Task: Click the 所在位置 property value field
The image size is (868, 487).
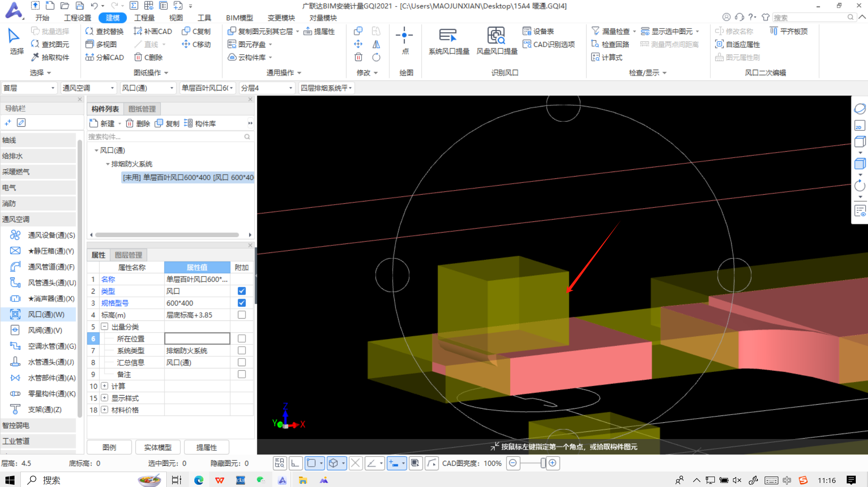Action: [x=197, y=339]
